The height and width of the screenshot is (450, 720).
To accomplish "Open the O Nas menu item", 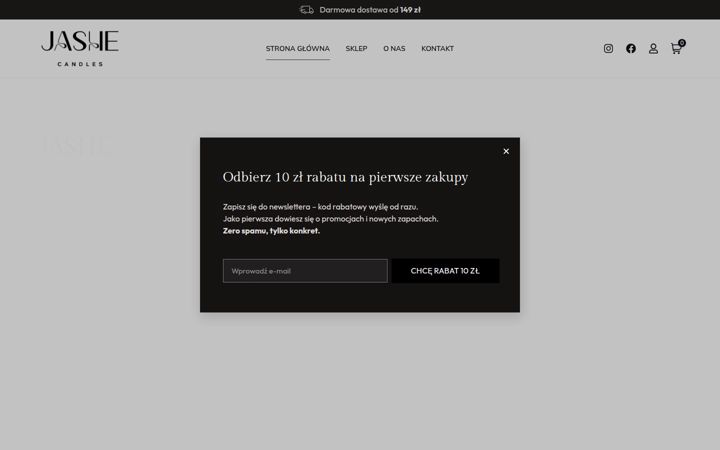I will 394,48.
